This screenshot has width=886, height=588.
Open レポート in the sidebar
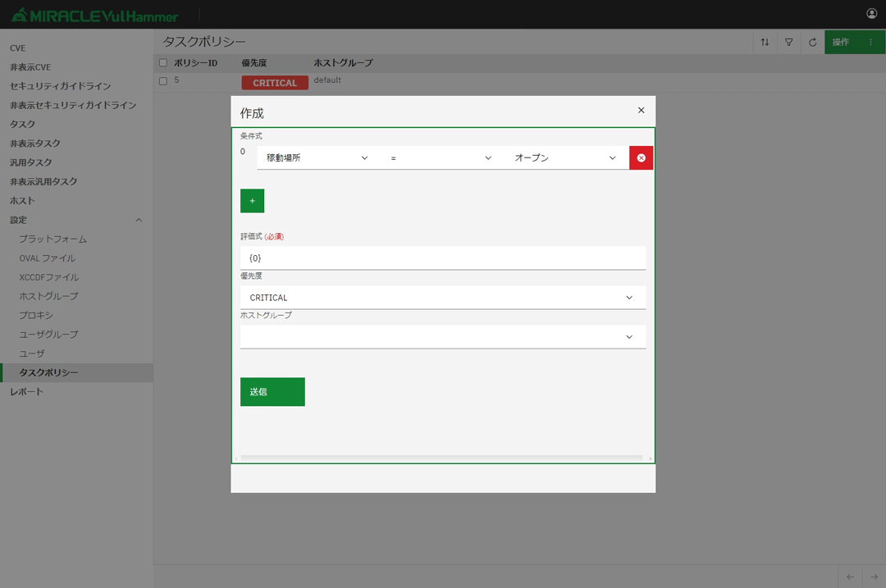[x=27, y=392]
